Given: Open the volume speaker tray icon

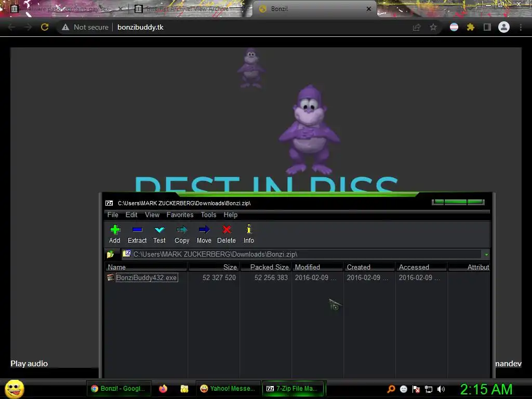Looking at the screenshot, I should pos(441,389).
